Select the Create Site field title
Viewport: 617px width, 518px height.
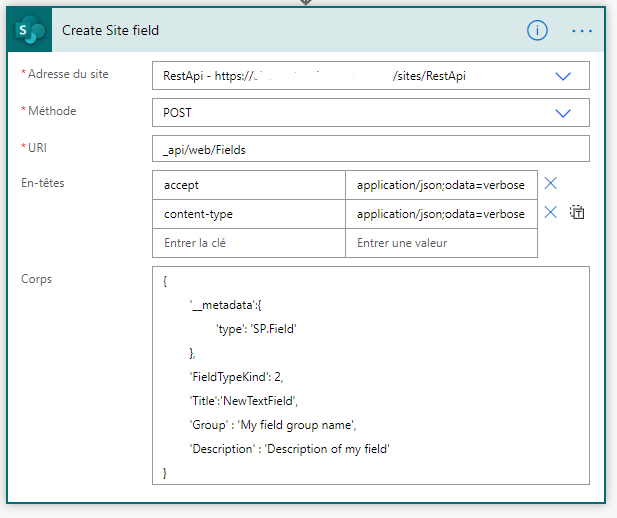click(111, 30)
